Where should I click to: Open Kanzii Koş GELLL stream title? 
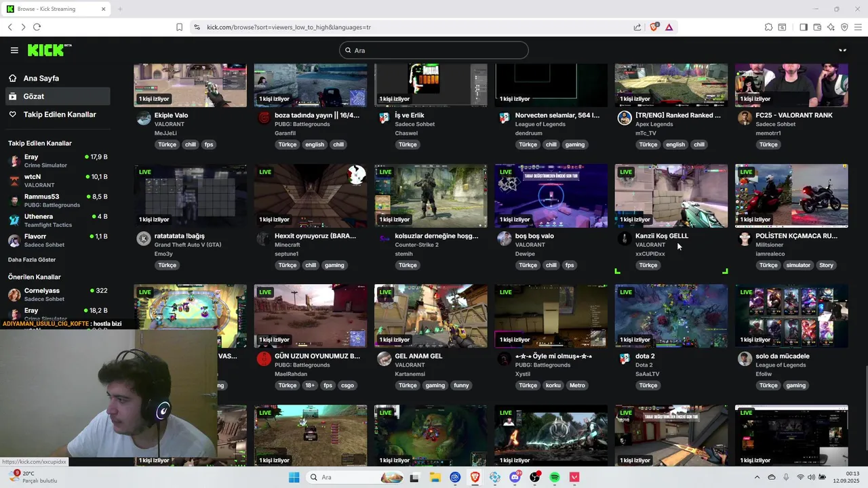coord(662,236)
